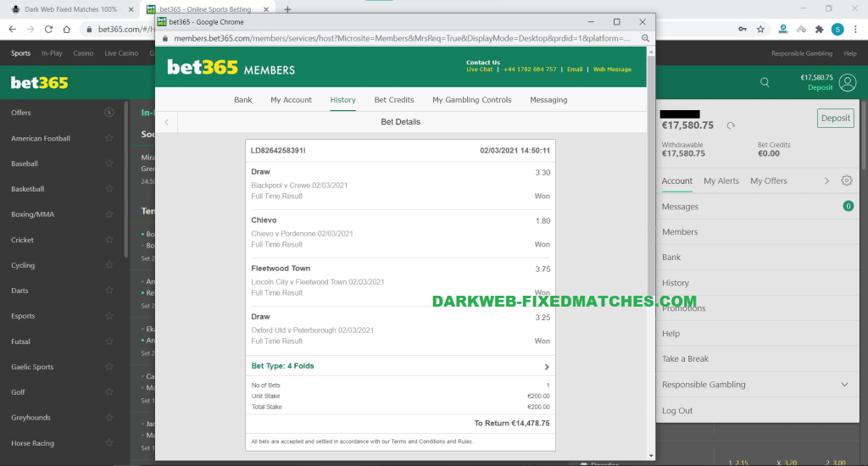Select bet reference LD8264258391I

click(x=278, y=151)
